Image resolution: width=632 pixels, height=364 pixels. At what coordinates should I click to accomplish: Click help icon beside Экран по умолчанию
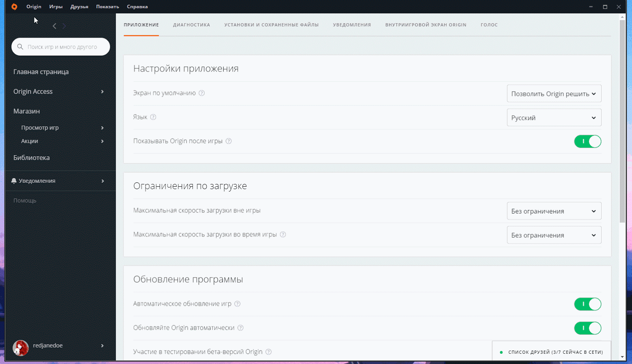coord(202,93)
